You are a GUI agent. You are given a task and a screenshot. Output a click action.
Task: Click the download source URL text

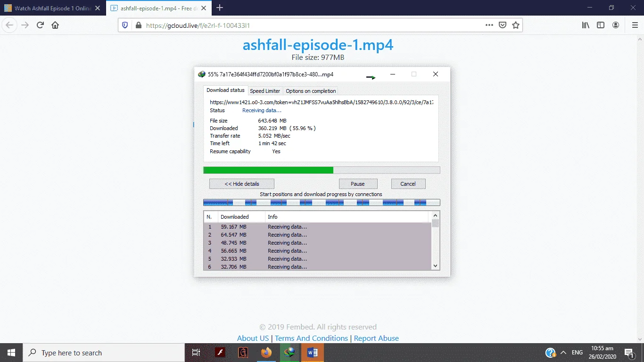pyautogui.click(x=322, y=102)
